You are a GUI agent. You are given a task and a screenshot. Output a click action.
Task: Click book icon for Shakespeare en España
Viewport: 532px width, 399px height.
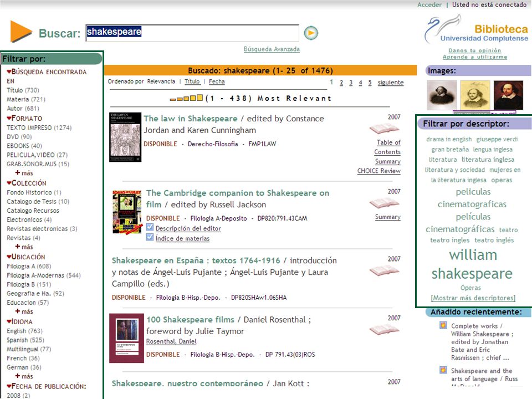point(384,271)
